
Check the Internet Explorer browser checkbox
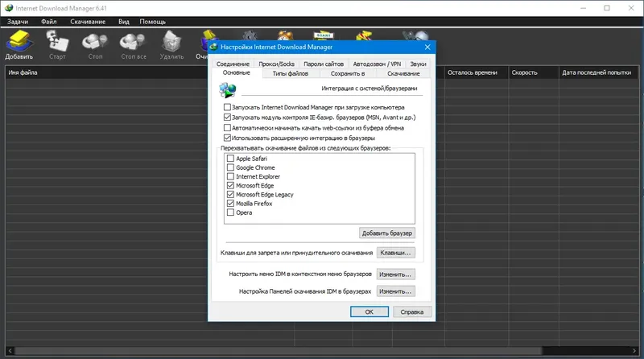point(230,176)
